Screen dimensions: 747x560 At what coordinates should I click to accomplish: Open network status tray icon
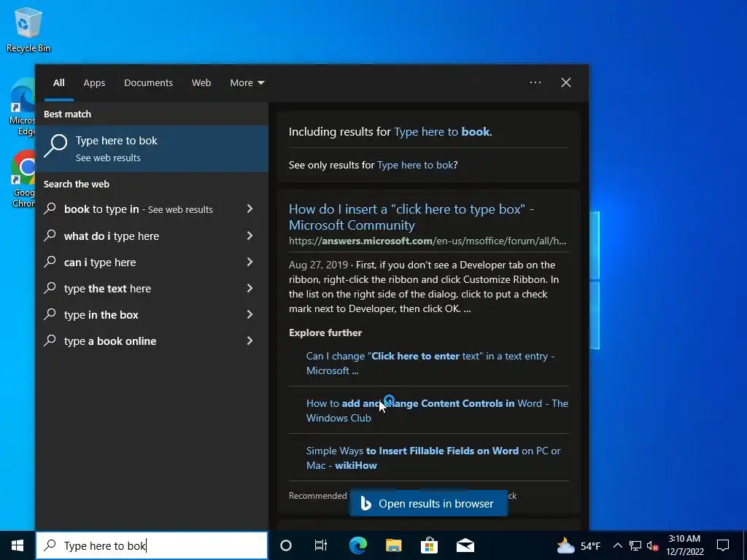click(635, 545)
